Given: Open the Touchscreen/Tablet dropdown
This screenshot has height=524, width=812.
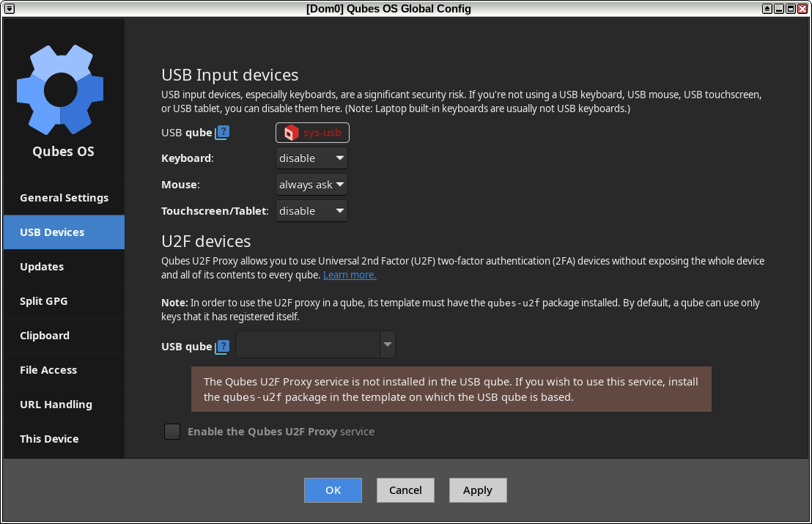Looking at the screenshot, I should click(311, 210).
